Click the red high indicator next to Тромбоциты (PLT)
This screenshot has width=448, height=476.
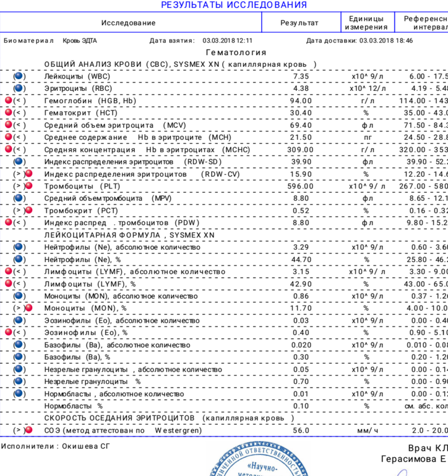[28, 186]
